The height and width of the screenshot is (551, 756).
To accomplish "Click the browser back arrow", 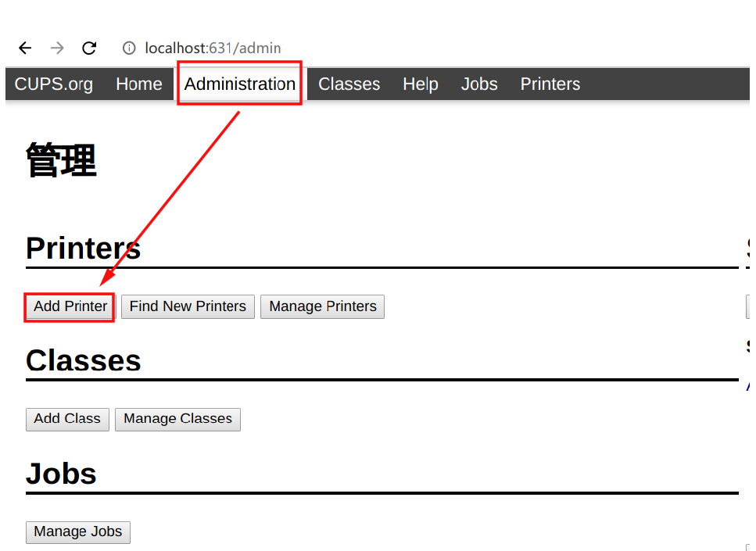I will pos(25,48).
